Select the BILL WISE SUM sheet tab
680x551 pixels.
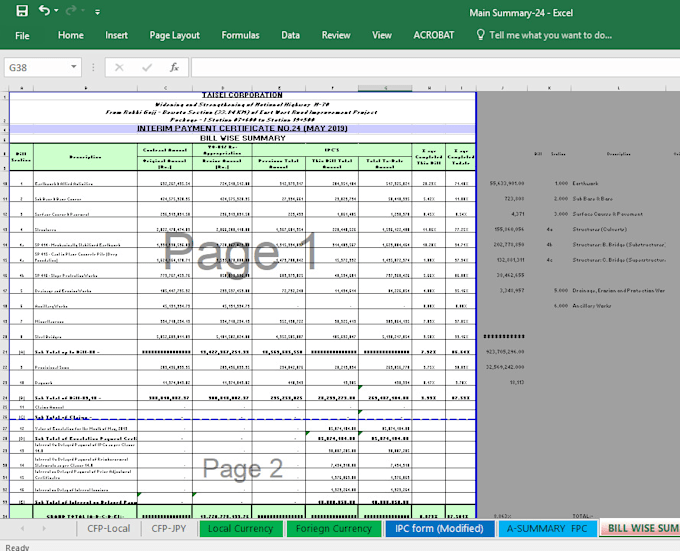tap(641, 528)
